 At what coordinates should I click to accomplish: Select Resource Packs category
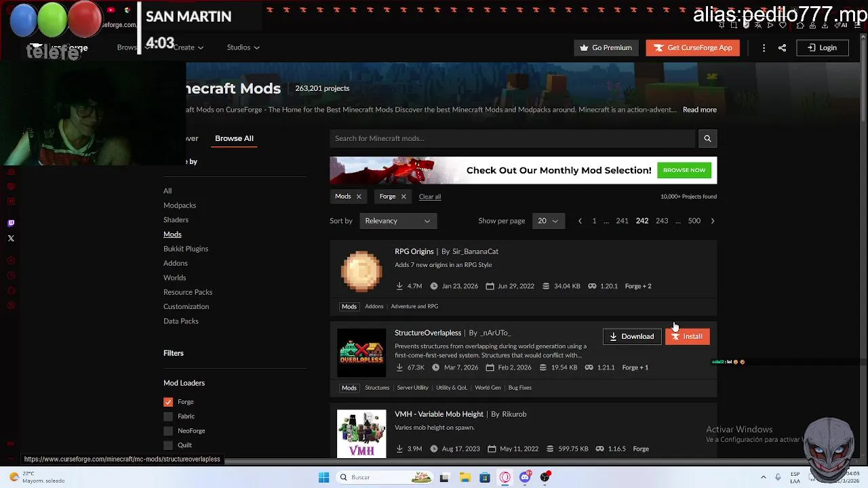coord(188,292)
